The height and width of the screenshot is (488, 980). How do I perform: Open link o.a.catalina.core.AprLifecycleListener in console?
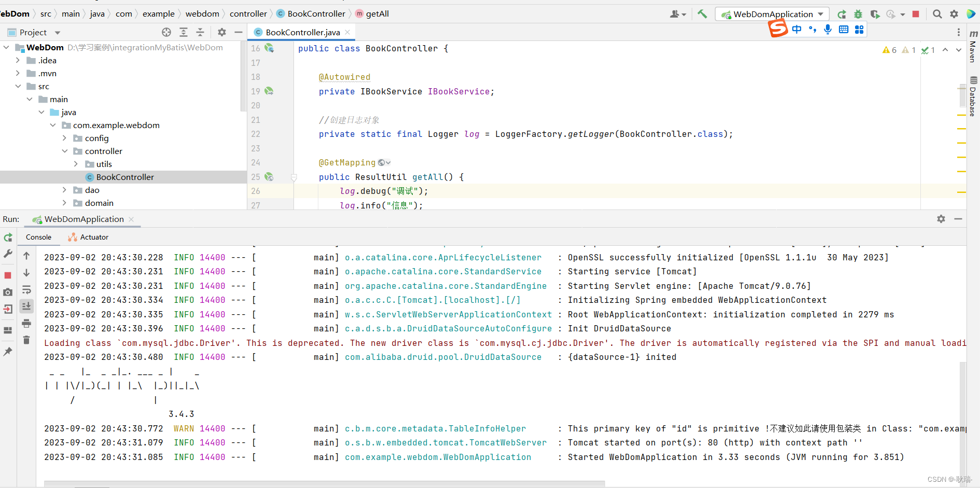[x=443, y=257]
